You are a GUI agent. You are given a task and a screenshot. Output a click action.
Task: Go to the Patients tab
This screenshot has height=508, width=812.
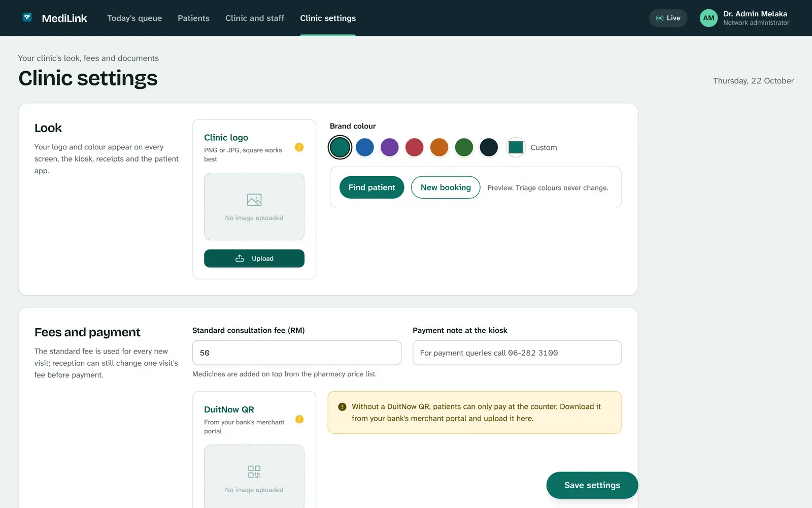[x=193, y=18]
